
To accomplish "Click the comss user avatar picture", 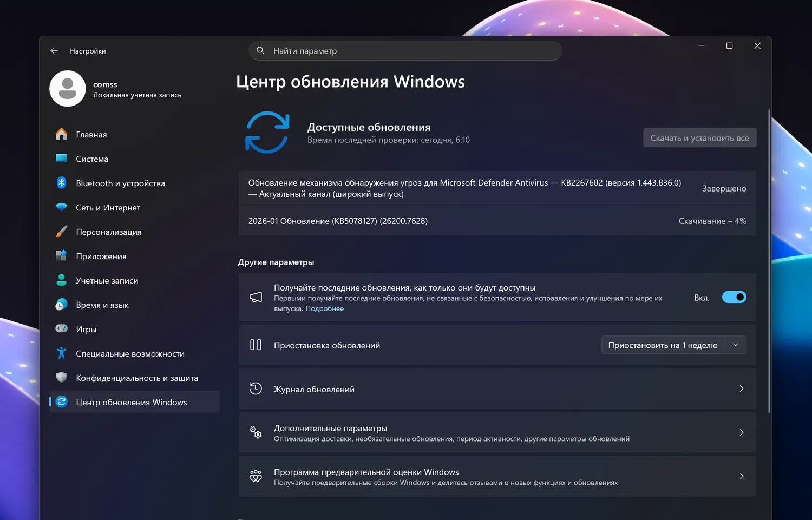I will [x=68, y=89].
